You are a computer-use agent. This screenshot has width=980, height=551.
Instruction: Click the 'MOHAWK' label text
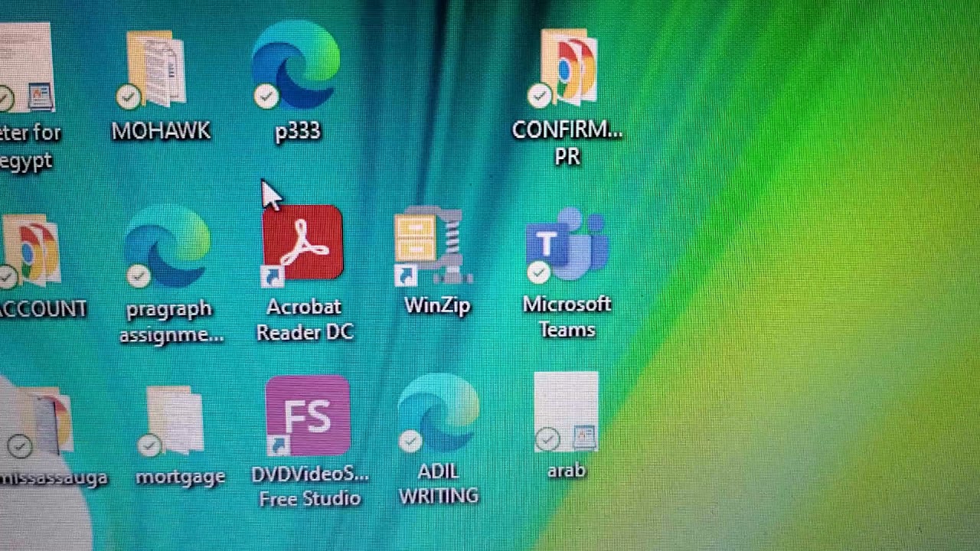(161, 131)
